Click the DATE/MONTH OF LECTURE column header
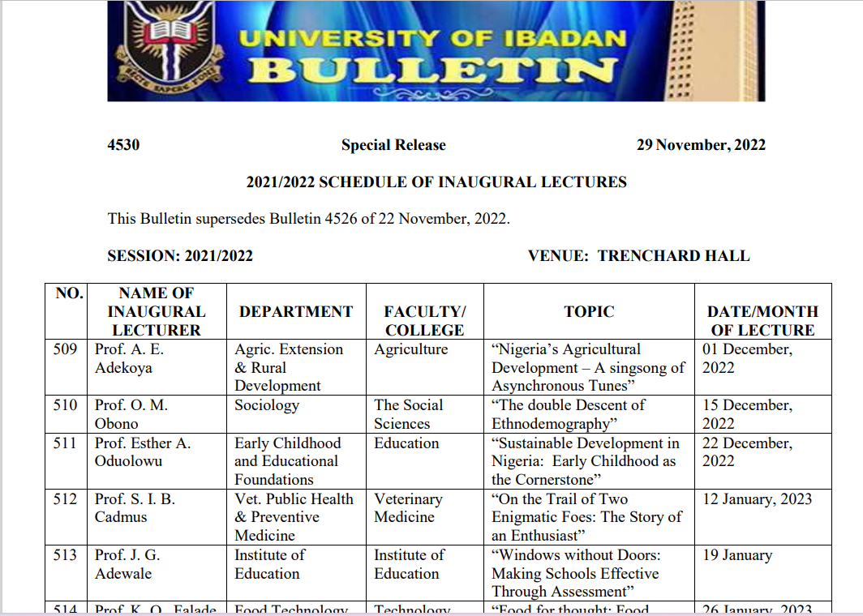The height and width of the screenshot is (616, 863). click(762, 321)
